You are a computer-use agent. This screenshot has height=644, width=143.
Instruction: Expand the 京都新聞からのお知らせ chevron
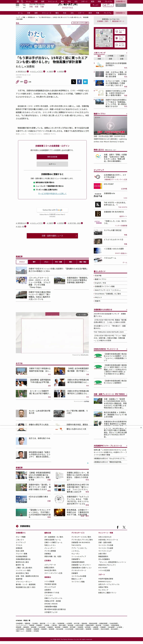tap(127, 310)
